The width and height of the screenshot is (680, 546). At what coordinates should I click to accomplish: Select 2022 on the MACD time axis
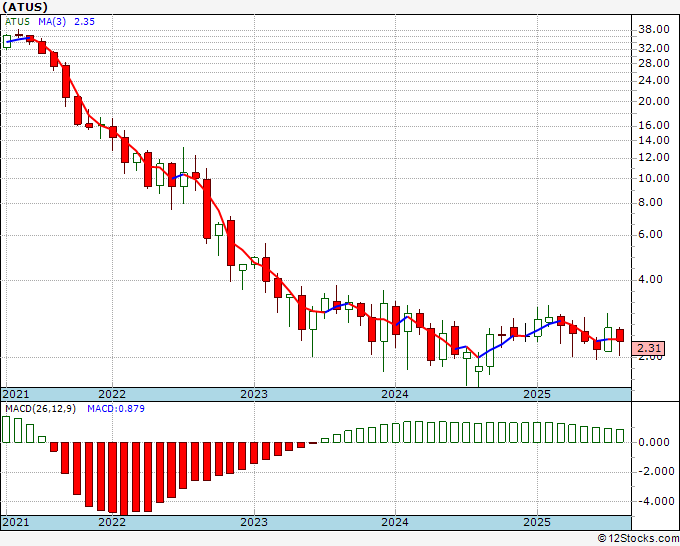pyautogui.click(x=112, y=522)
